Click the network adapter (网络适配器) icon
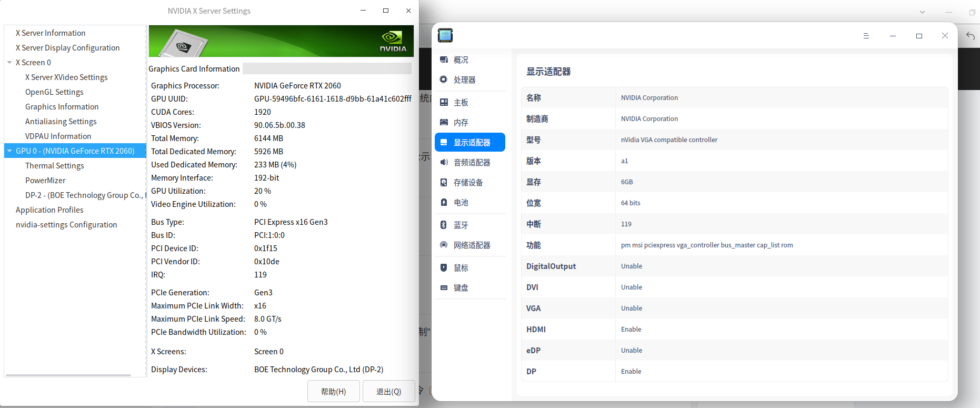This screenshot has width=980, height=408. point(444,245)
